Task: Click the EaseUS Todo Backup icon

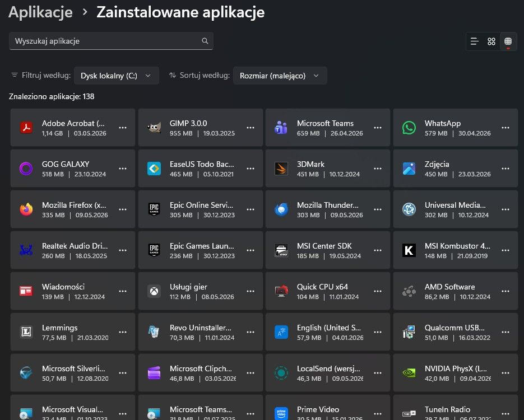Action: coord(154,168)
